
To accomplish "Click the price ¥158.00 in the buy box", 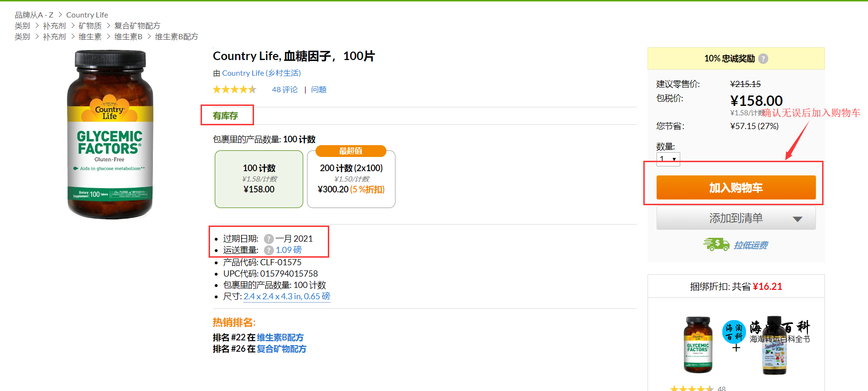I will coord(756,101).
